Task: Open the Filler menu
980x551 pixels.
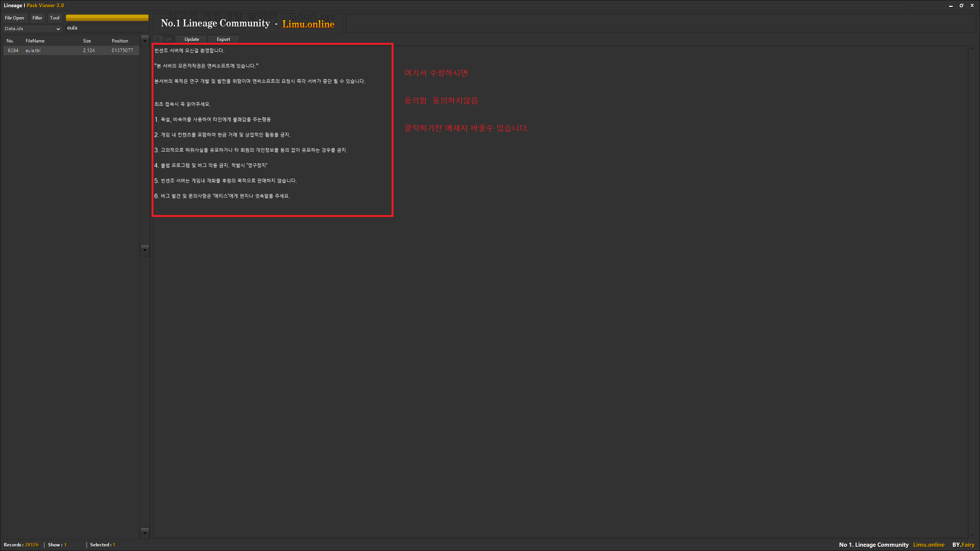Action: click(x=37, y=18)
